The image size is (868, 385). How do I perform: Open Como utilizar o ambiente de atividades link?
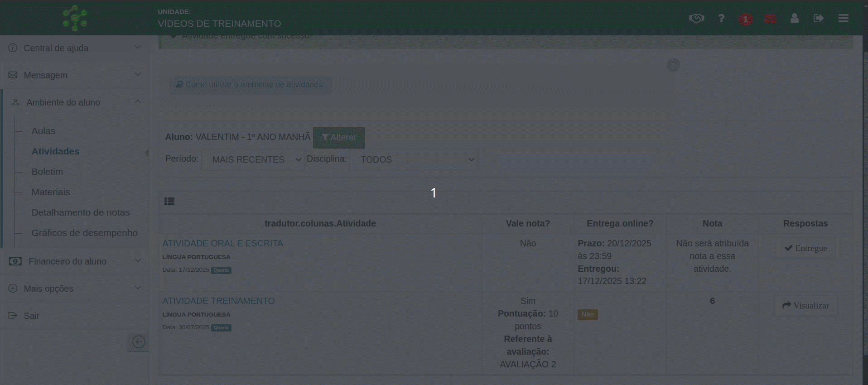251,85
